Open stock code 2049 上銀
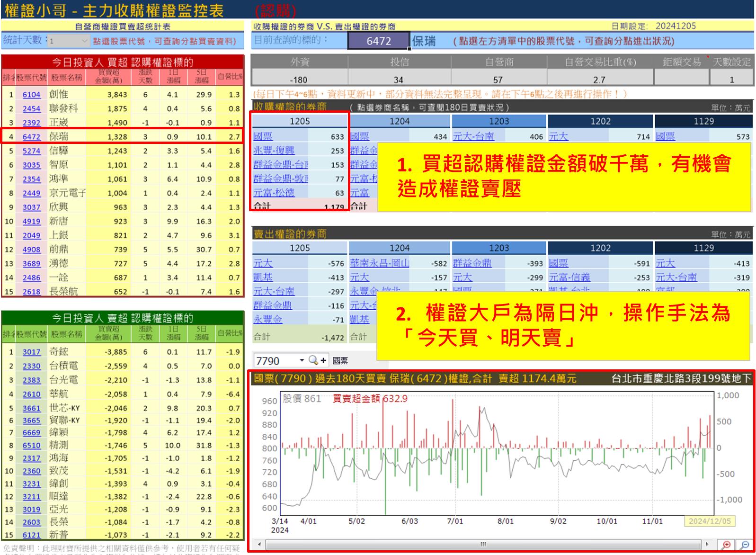Image resolution: width=756 pixels, height=555 pixels. [x=31, y=235]
